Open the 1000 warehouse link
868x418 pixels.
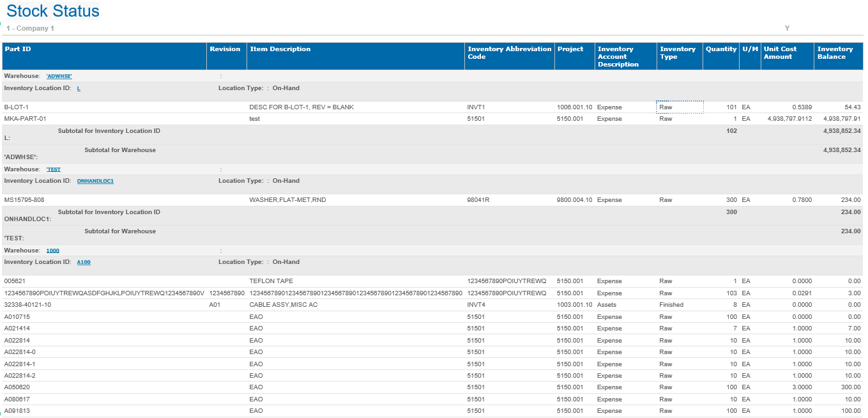point(52,251)
